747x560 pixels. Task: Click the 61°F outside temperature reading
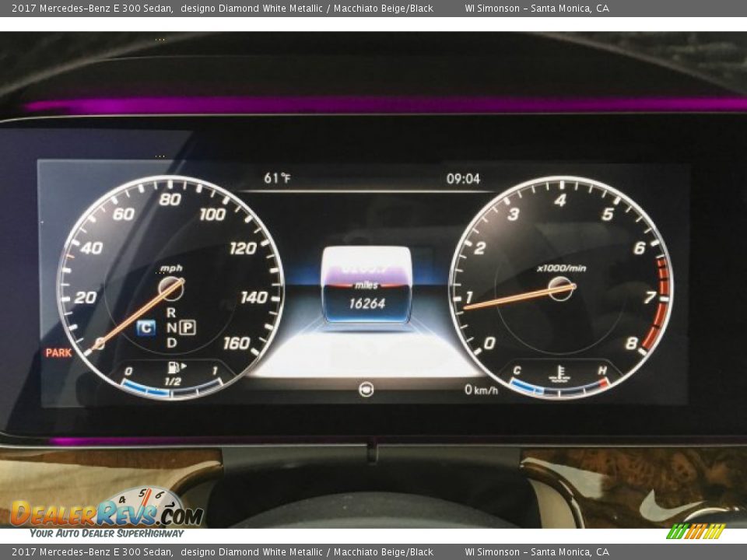277,178
